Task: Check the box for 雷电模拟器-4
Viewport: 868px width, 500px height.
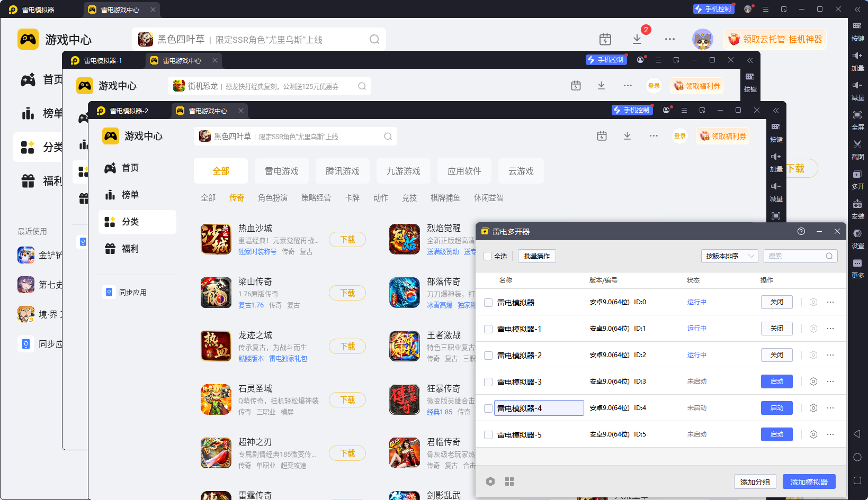Action: pos(488,408)
